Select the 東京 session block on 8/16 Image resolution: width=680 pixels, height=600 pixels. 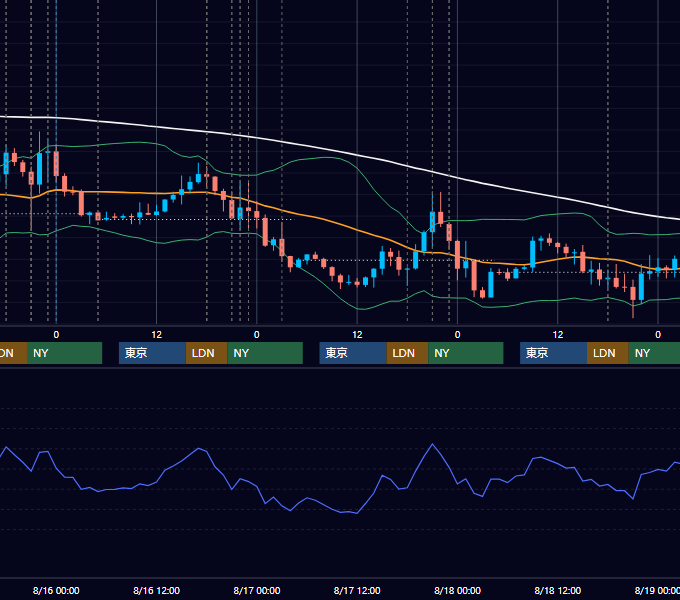coord(152,353)
